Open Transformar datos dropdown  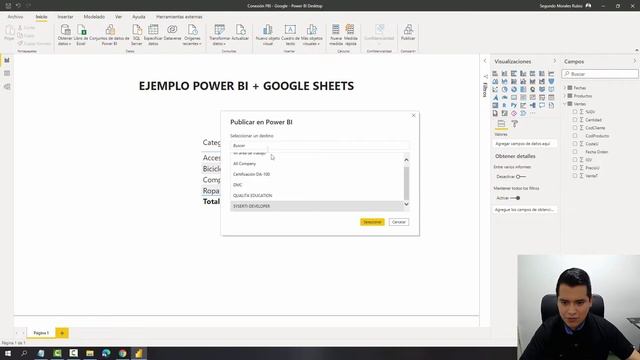coord(220,34)
